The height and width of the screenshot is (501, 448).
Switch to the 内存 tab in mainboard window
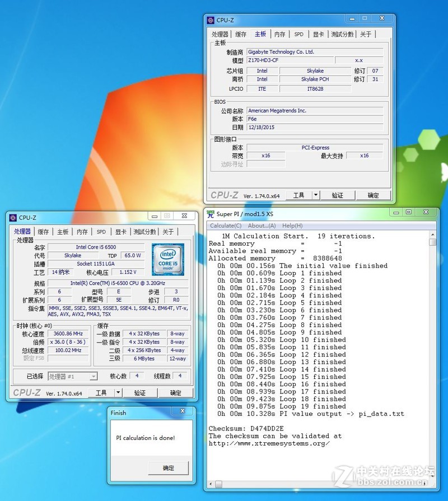tap(279, 34)
